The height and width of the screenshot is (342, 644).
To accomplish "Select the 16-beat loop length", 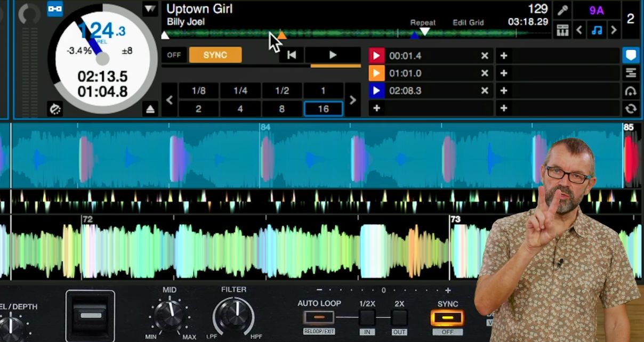I will (323, 109).
